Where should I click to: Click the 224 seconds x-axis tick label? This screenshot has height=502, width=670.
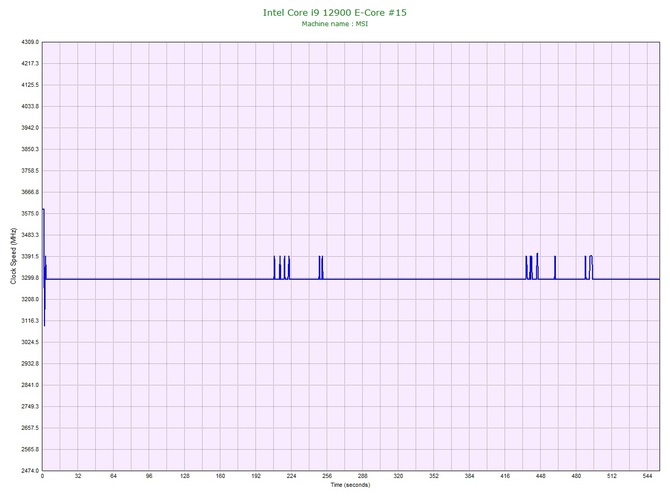click(291, 476)
